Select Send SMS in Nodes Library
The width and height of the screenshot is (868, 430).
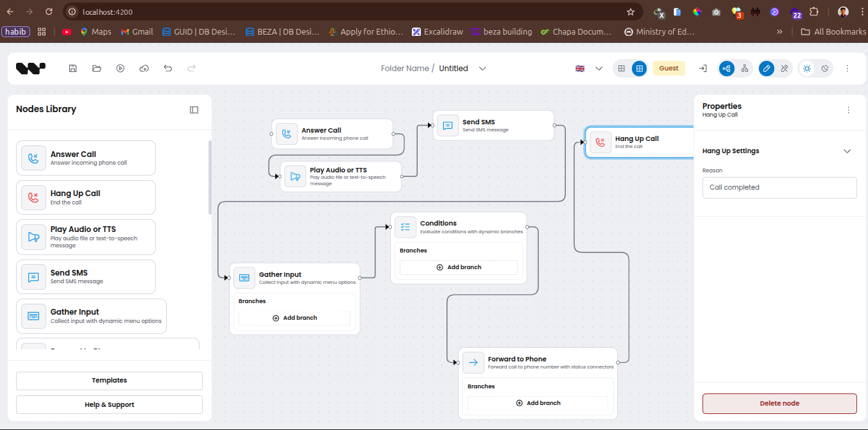[x=86, y=277]
